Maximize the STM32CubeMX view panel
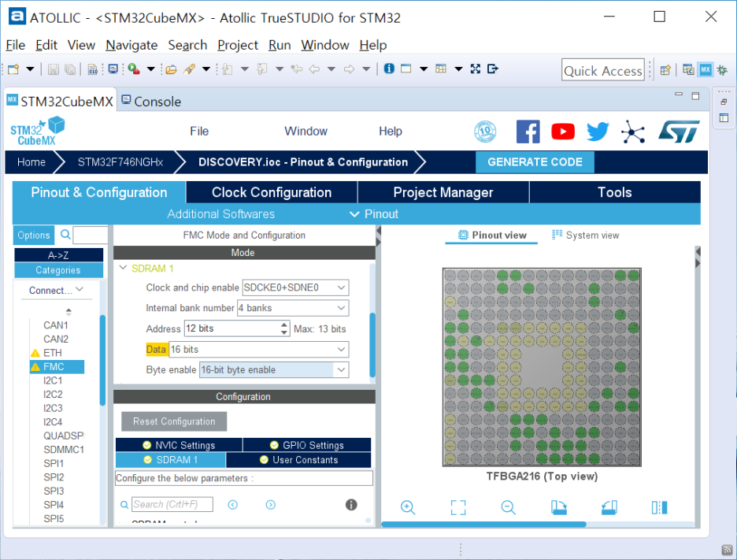 coord(695,96)
